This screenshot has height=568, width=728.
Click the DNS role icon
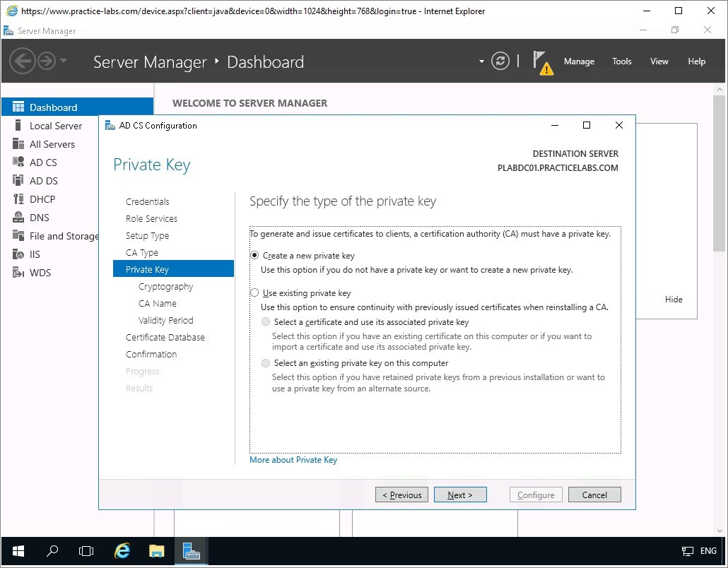(x=18, y=217)
